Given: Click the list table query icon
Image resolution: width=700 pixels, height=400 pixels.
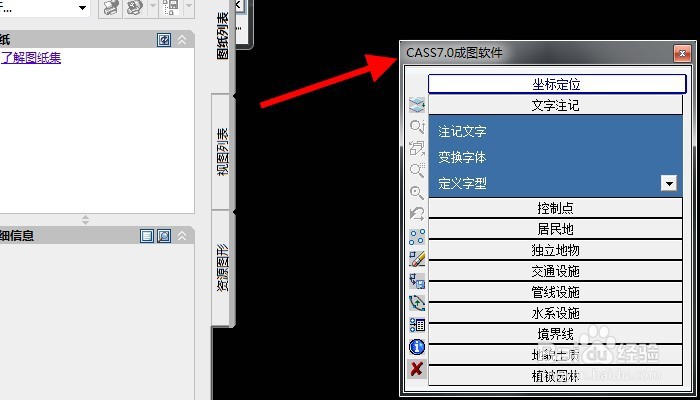Looking at the screenshot, I should [417, 325].
